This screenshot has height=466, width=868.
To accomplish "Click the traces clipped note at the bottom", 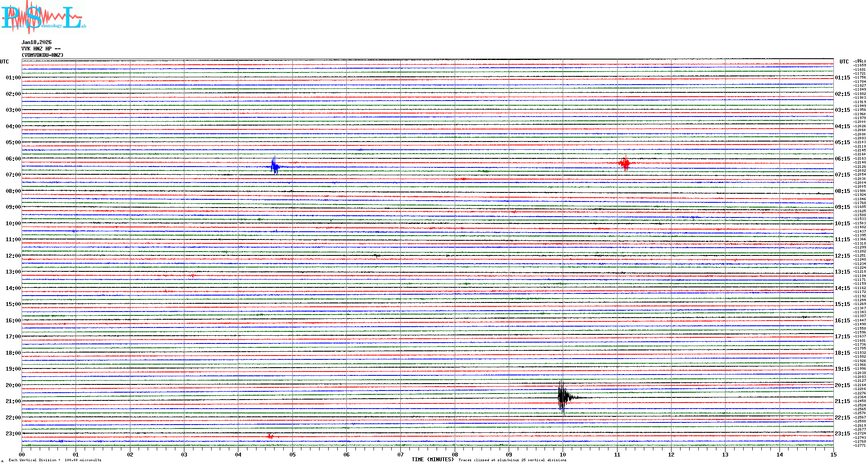I will pos(512,460).
